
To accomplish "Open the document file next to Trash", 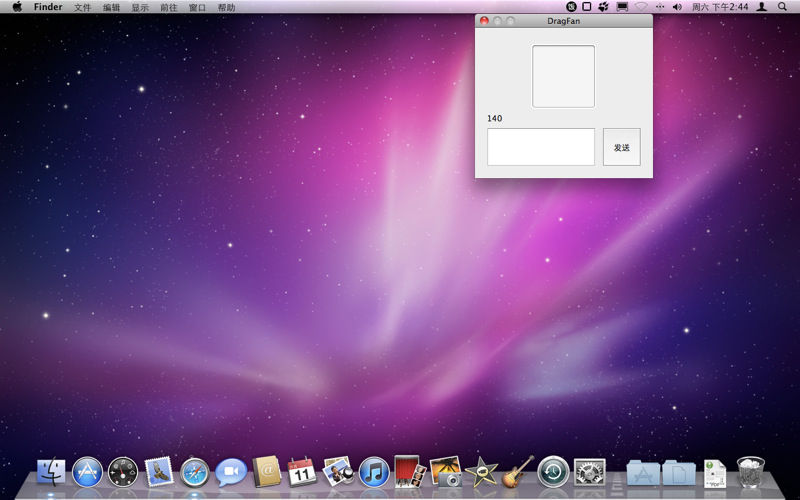I will click(x=714, y=473).
